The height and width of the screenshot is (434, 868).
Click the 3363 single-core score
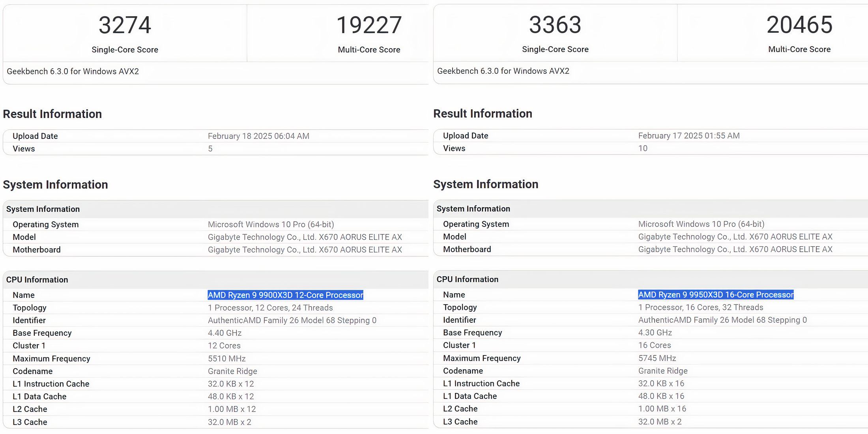[555, 25]
